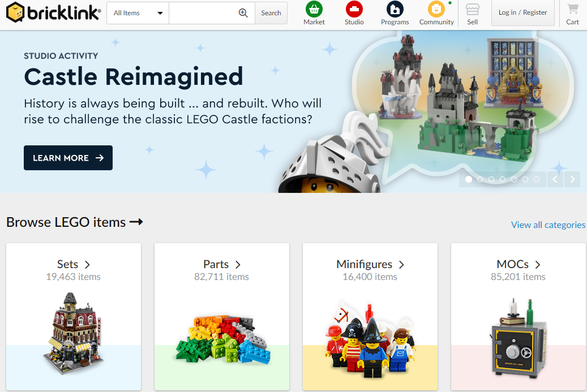
Task: Go to next banner slide
Action: point(572,179)
